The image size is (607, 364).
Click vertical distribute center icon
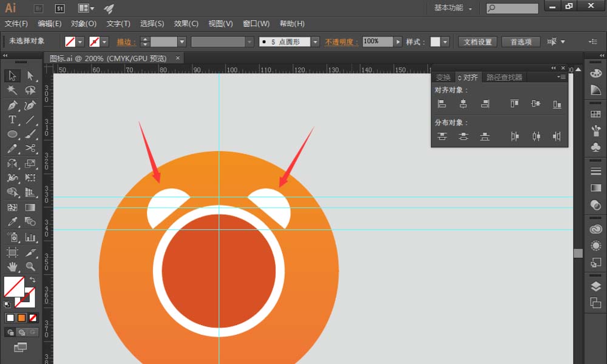coord(463,136)
